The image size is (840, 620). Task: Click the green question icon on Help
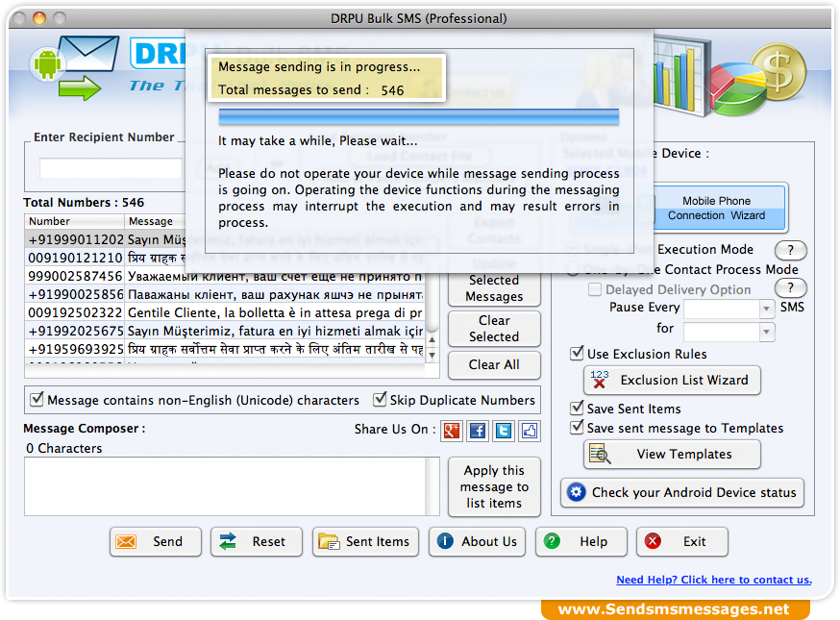point(552,541)
